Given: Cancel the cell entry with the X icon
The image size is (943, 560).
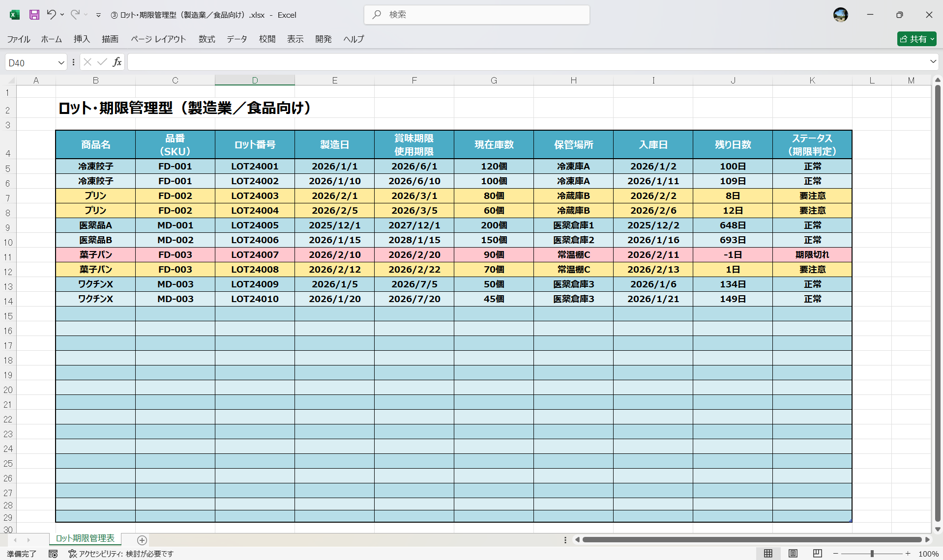Looking at the screenshot, I should [x=87, y=62].
